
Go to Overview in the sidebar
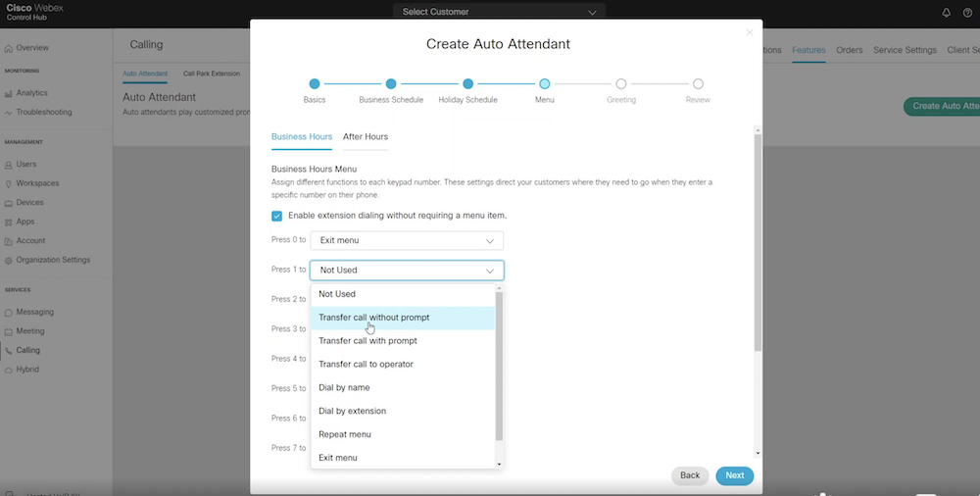tap(32, 48)
